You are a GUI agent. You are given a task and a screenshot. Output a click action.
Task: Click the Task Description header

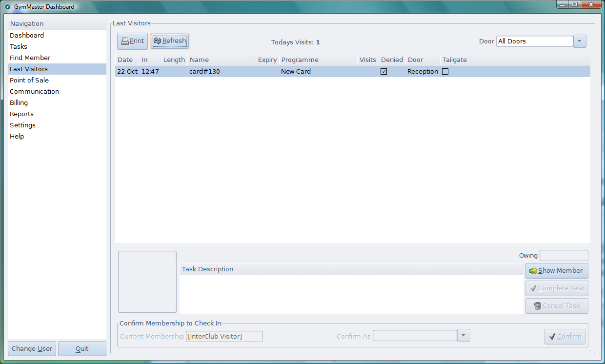click(351, 269)
